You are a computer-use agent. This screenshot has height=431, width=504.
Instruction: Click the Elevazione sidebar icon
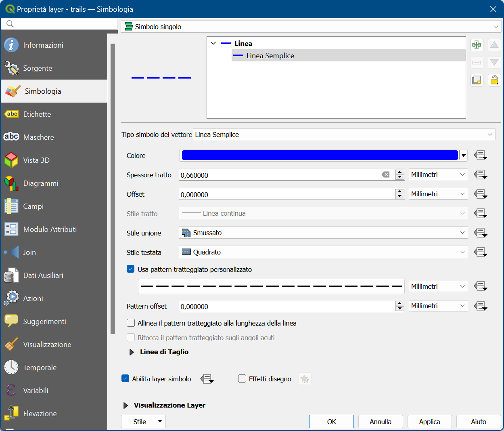pos(11,413)
